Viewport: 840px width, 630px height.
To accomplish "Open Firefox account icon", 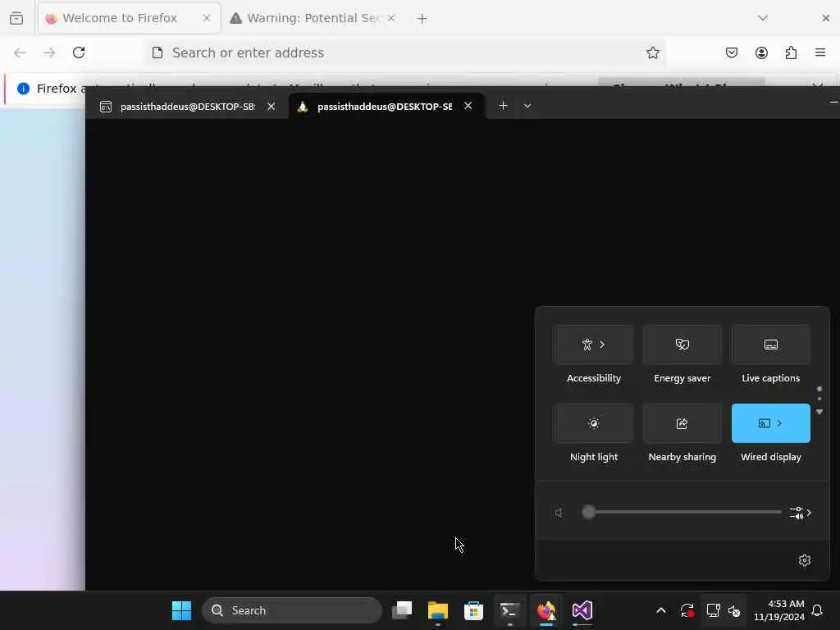I will (761, 52).
